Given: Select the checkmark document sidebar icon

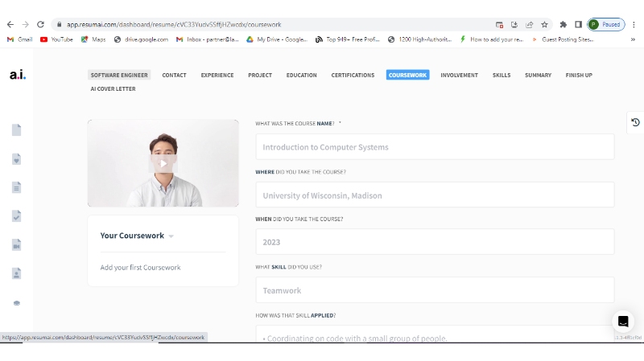Looking at the screenshot, I should click(16, 215).
